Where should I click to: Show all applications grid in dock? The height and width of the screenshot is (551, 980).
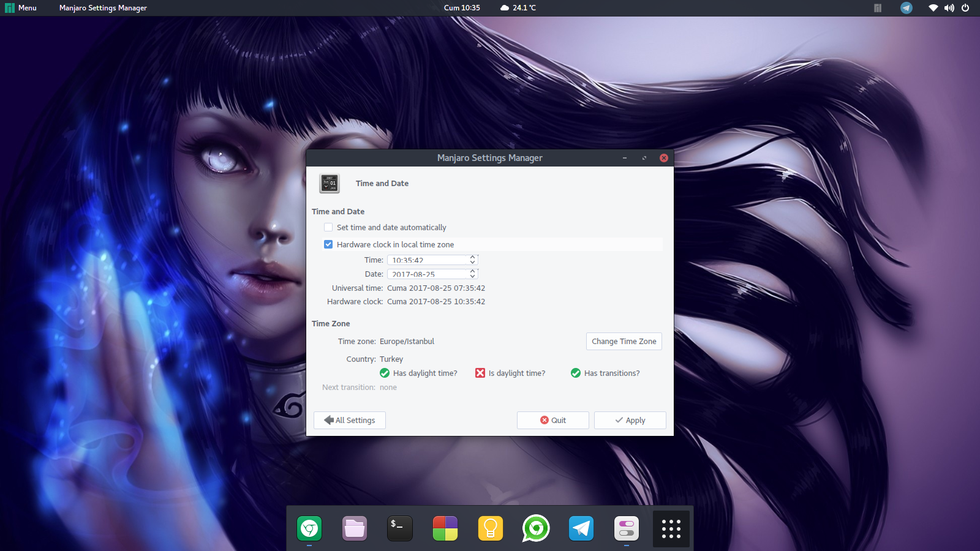[x=671, y=528]
